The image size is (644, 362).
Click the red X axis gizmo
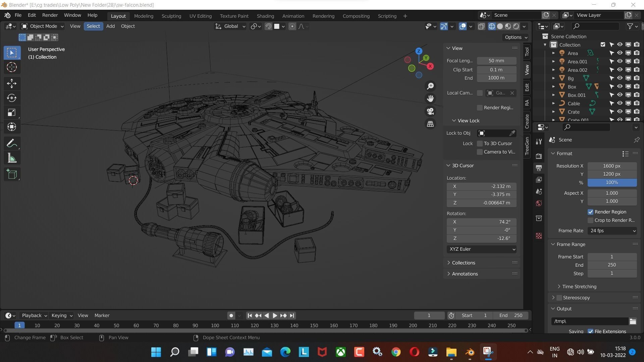[430, 66]
